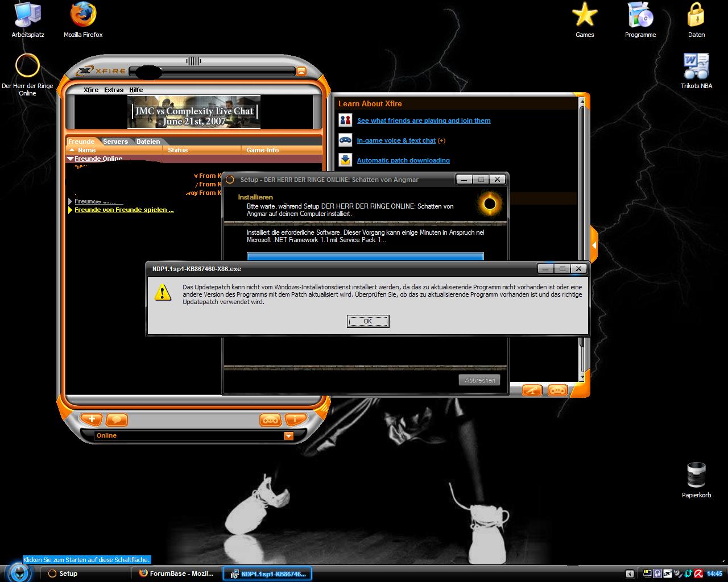Click the Xfire info button
This screenshot has height=582, width=728.
tap(296, 420)
